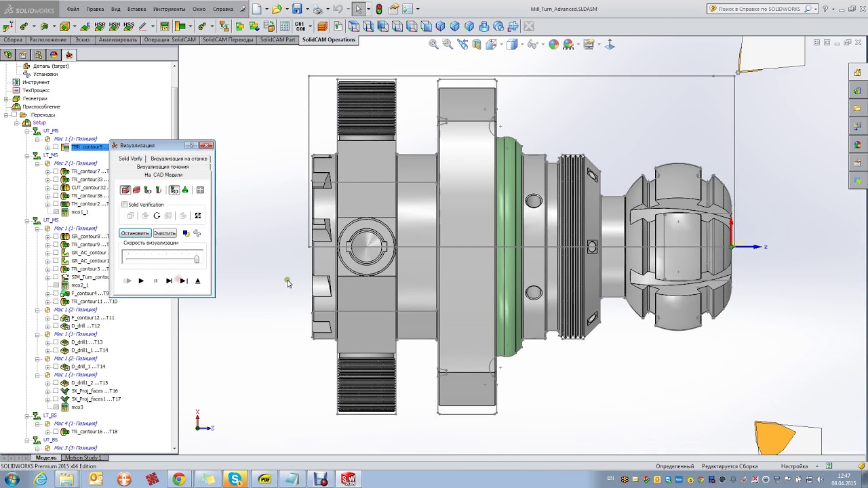Click the fit-to-screen arrows icon in Визуализация
Viewport: 868px width, 488px height.
pyautogui.click(x=198, y=216)
